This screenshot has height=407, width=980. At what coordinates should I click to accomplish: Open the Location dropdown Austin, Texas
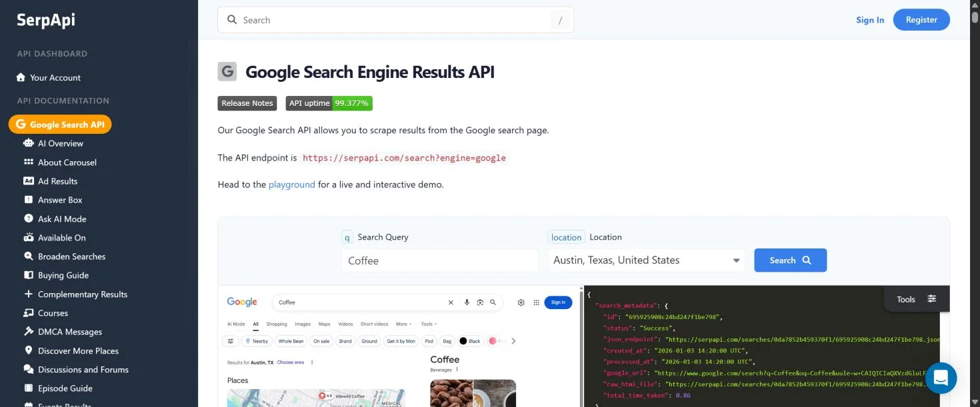coord(646,260)
